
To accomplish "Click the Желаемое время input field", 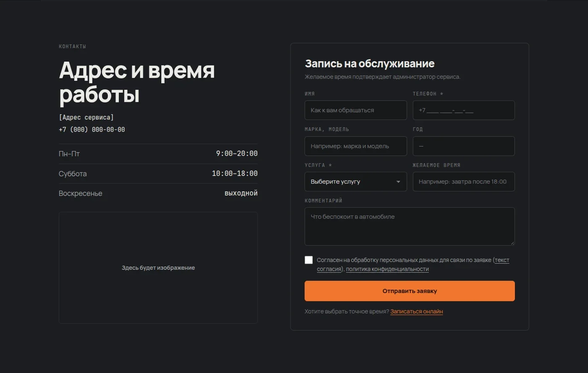I will click(x=464, y=182).
